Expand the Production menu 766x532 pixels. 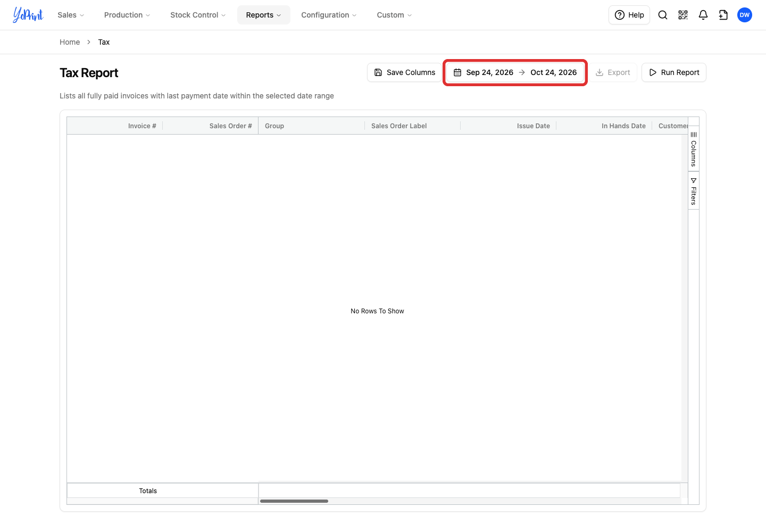[x=127, y=15]
